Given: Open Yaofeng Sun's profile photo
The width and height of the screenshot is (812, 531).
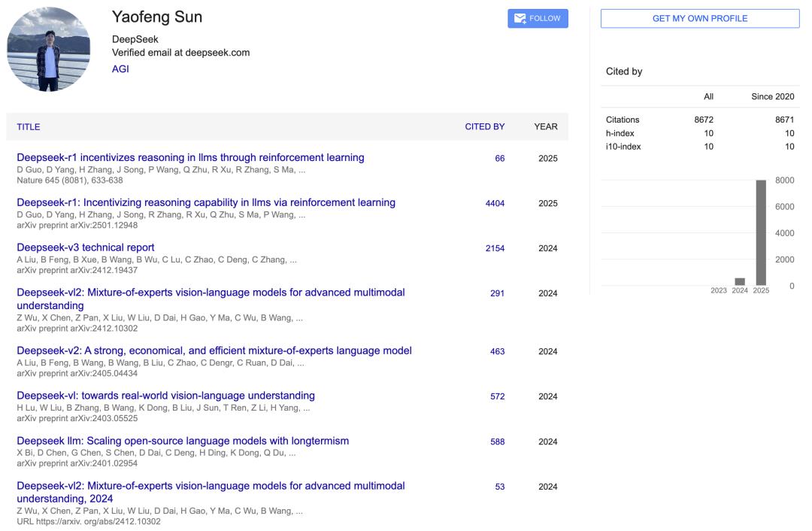Looking at the screenshot, I should tap(48, 49).
